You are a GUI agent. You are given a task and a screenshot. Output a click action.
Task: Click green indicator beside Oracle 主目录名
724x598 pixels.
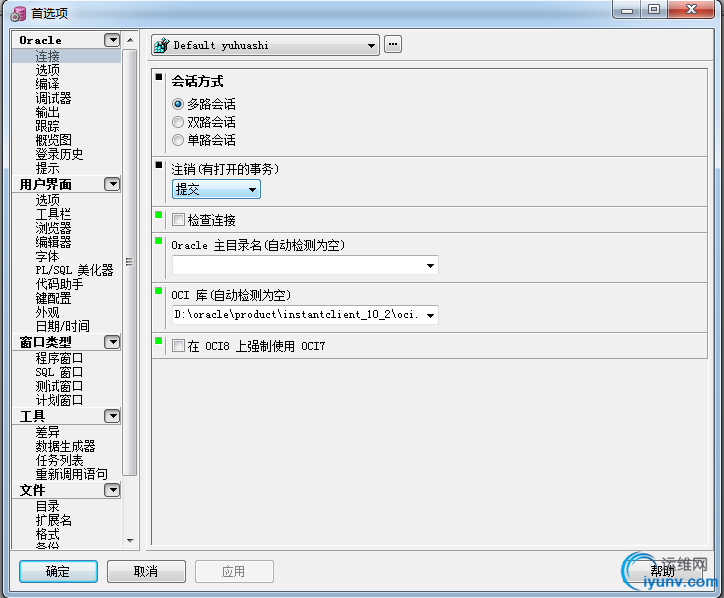click(159, 241)
